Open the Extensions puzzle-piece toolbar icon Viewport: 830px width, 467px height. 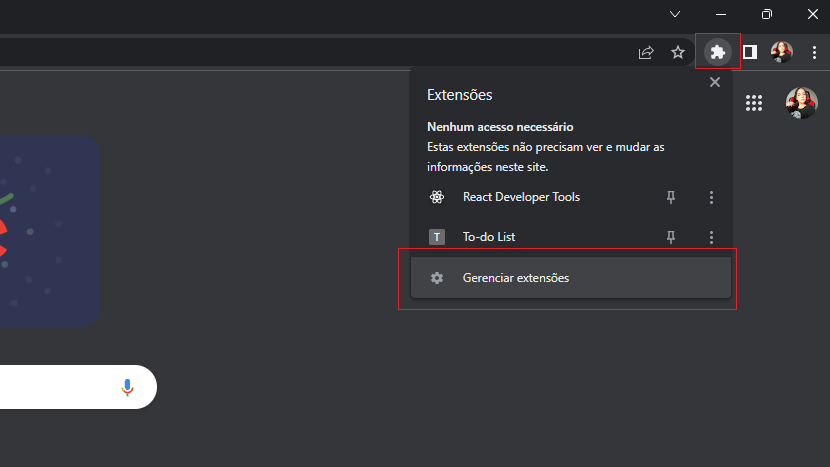coord(717,52)
